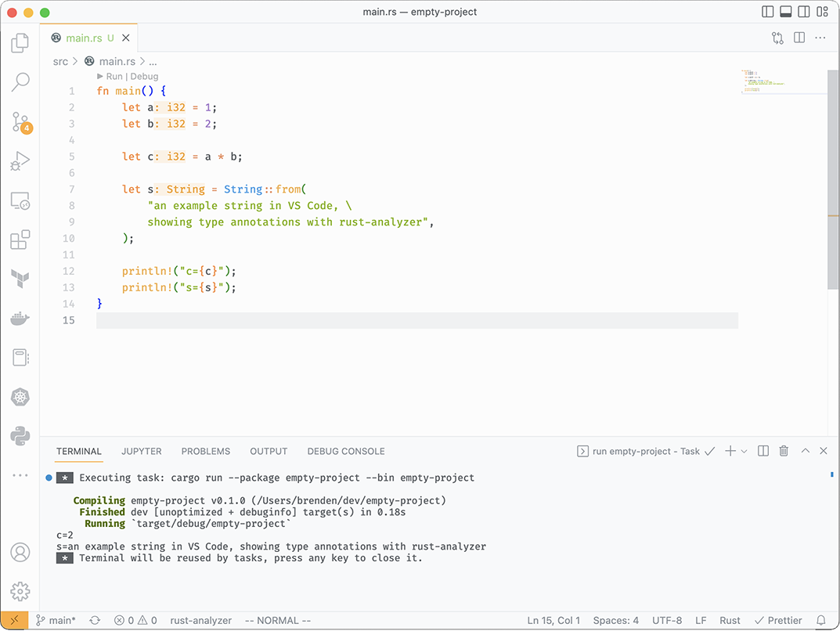840x631 pixels.
Task: Open changes compare icon in editor toolbar
Action: pos(777,38)
